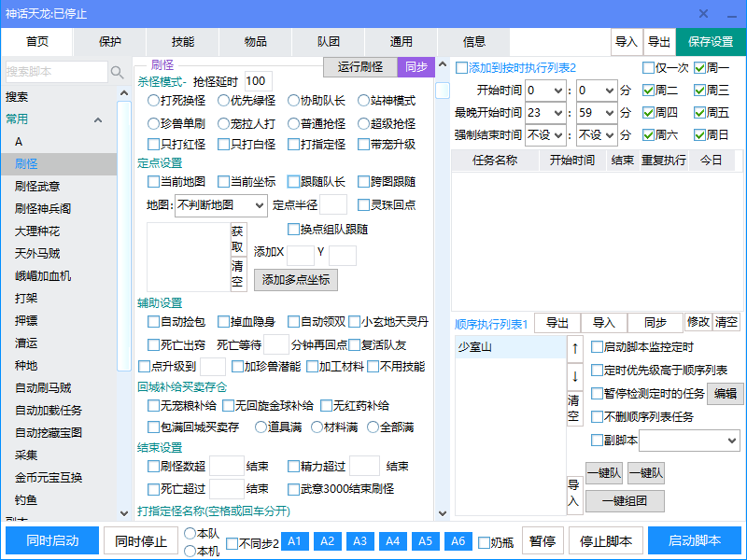
Task: Click the 同时停止 button
Action: coord(142,541)
